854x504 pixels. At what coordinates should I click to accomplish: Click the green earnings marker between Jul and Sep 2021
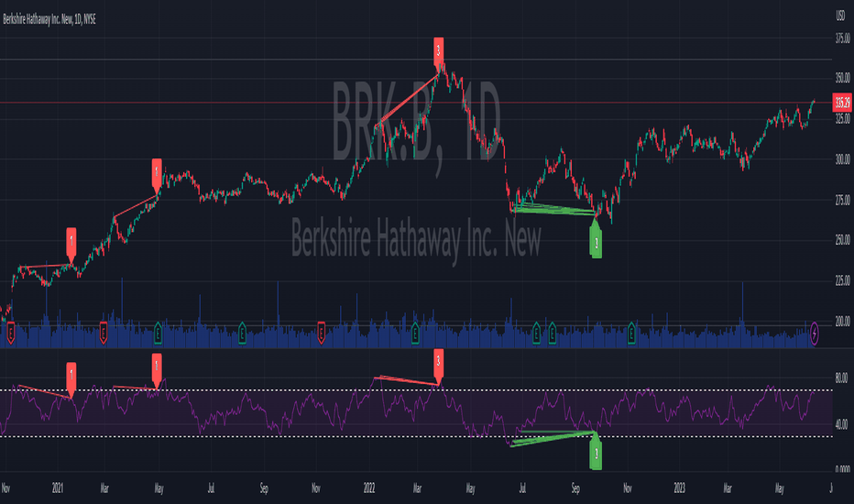[243, 333]
